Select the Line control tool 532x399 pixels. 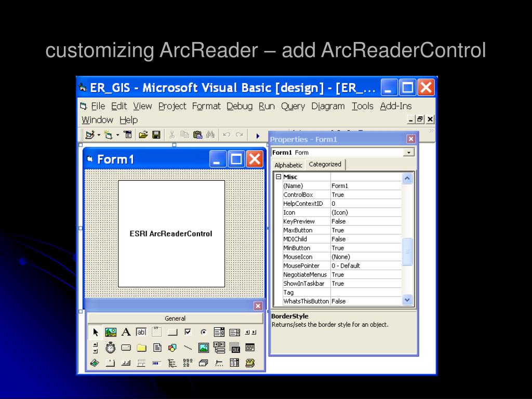(x=188, y=348)
